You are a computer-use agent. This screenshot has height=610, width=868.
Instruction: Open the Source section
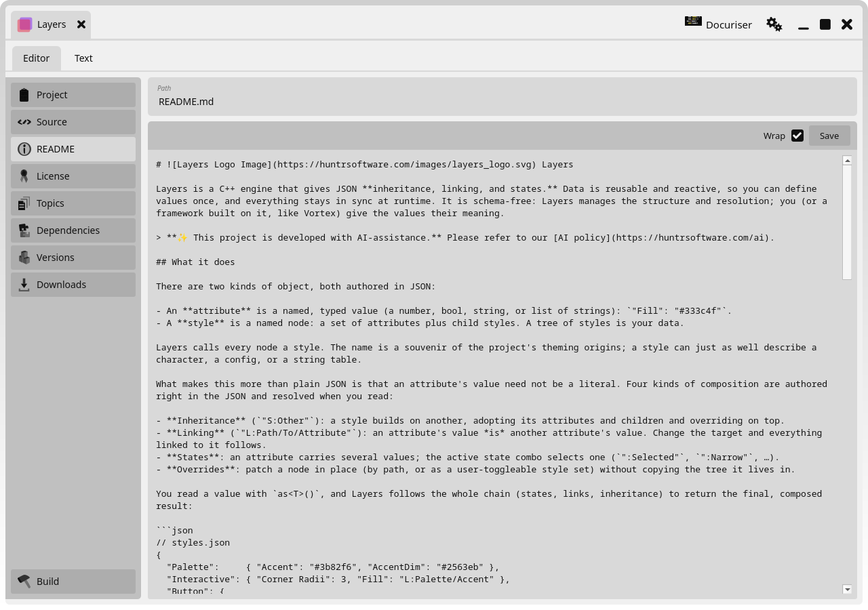pyautogui.click(x=73, y=122)
